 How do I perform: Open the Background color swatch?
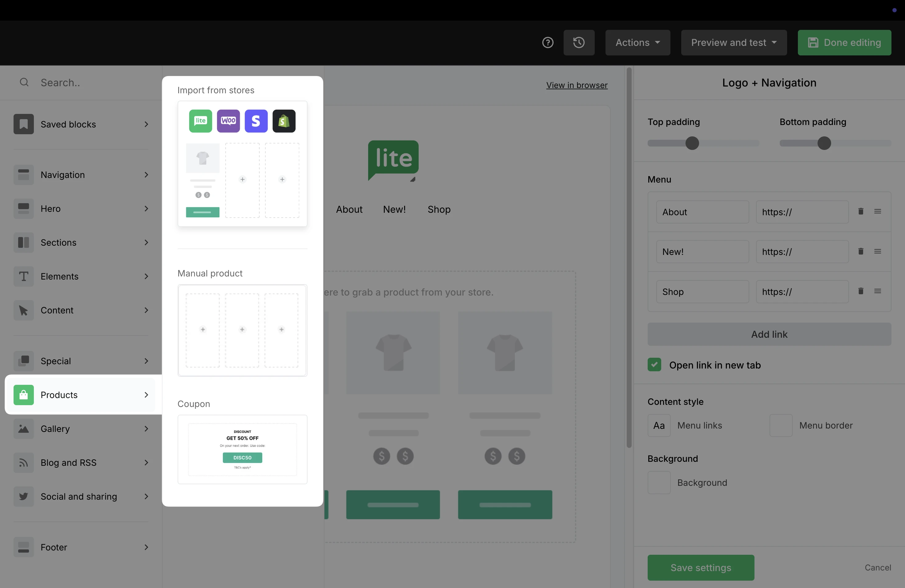tap(659, 483)
